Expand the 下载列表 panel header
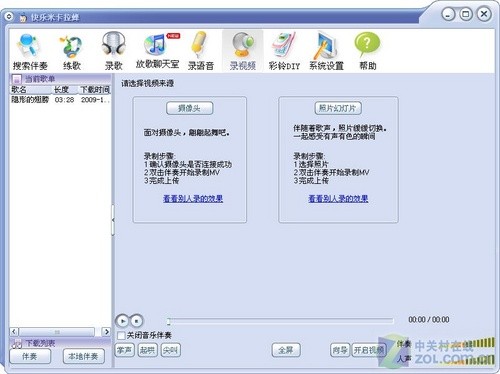Viewport: 500px width, 374px height. (x=60, y=343)
